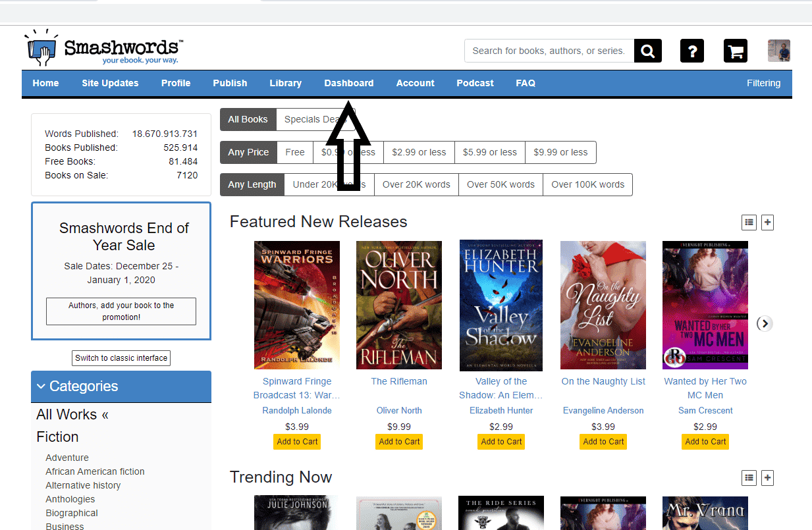Select Over 50K words filter
Viewport: 812px width, 530px height.
coord(501,184)
